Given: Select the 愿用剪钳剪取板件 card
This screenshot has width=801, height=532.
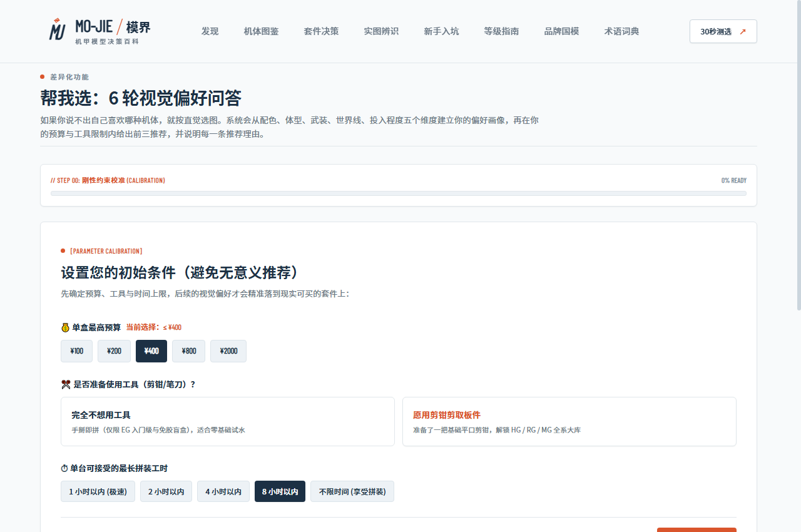Looking at the screenshot, I should (569, 421).
